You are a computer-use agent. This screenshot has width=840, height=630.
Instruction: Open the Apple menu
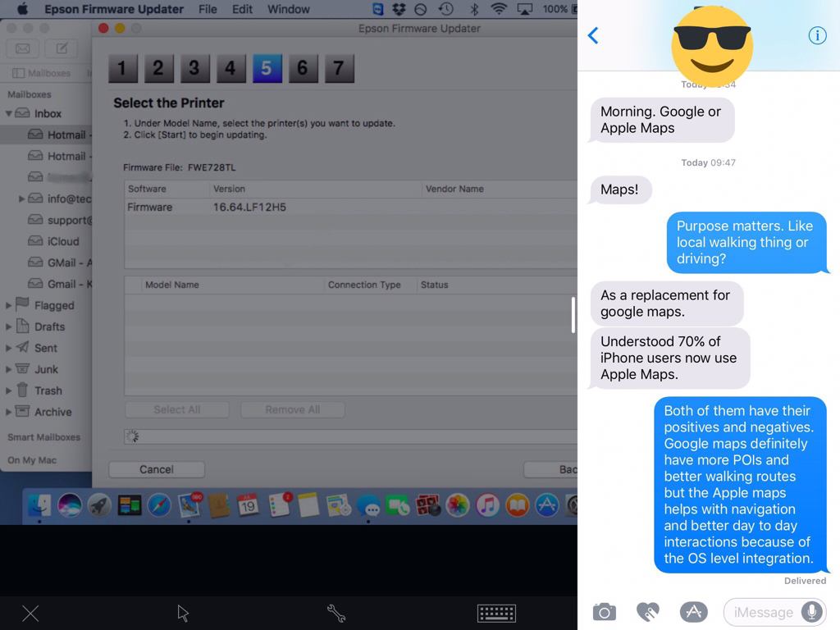coord(22,9)
